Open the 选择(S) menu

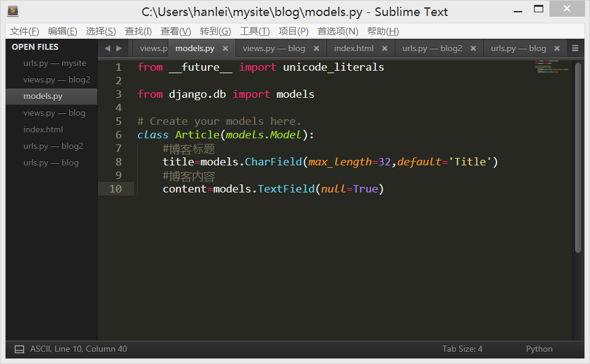pyautogui.click(x=101, y=31)
